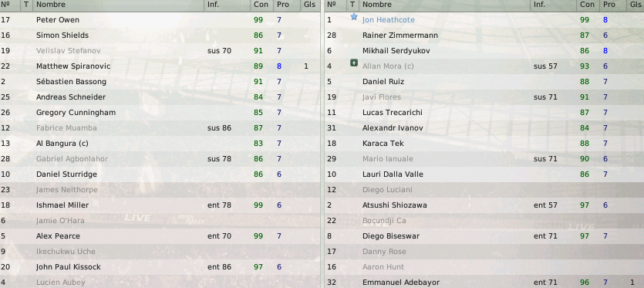Select Rainer Zimmermann's row

click(484, 36)
